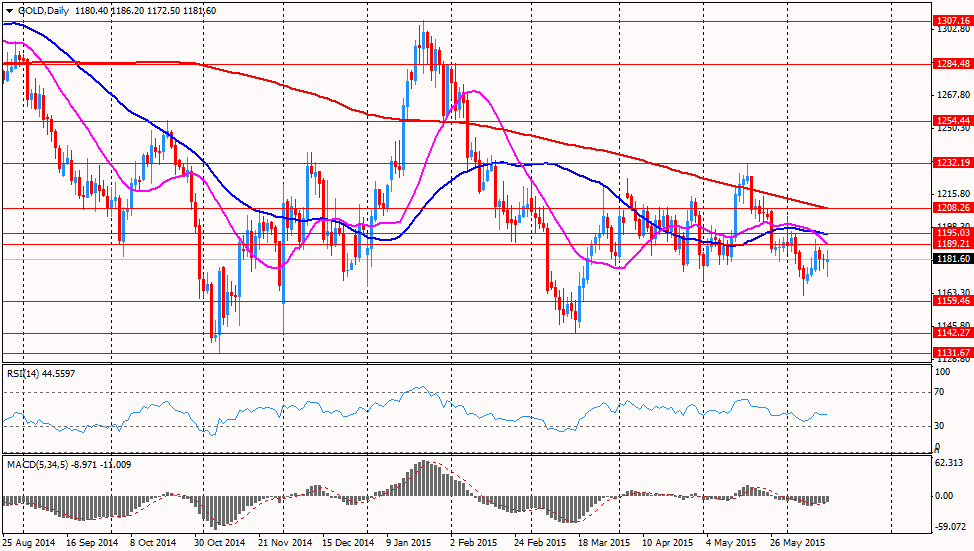The width and height of the screenshot is (974, 551).
Task: Click the RSI(14) 44.5597 indicator label
Action: (41, 373)
